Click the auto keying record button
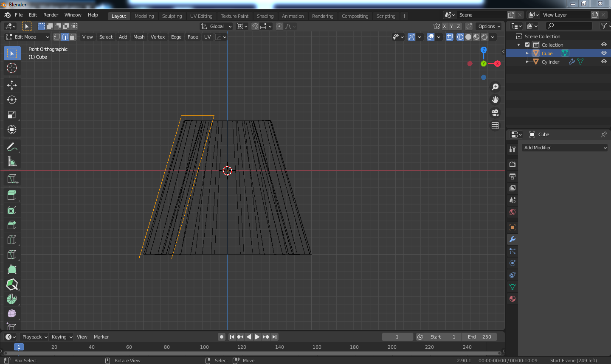611x364 pixels. (x=221, y=337)
